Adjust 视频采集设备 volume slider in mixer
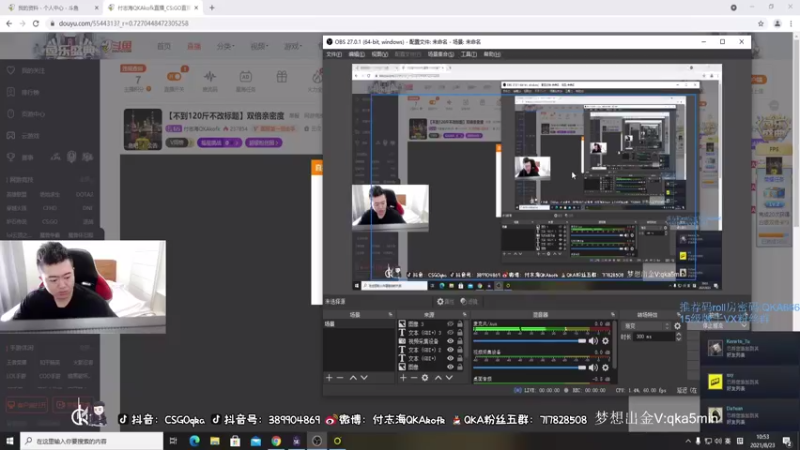 click(530, 367)
